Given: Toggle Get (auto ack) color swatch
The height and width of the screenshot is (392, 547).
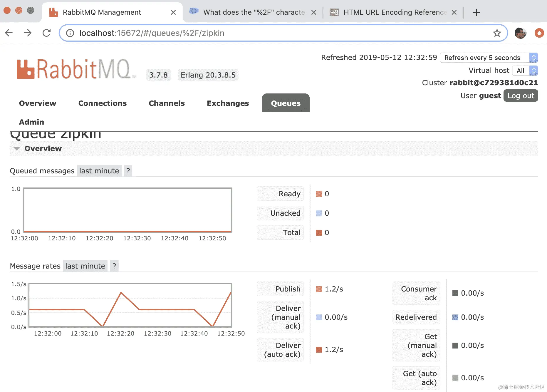Looking at the screenshot, I should click(x=455, y=378).
